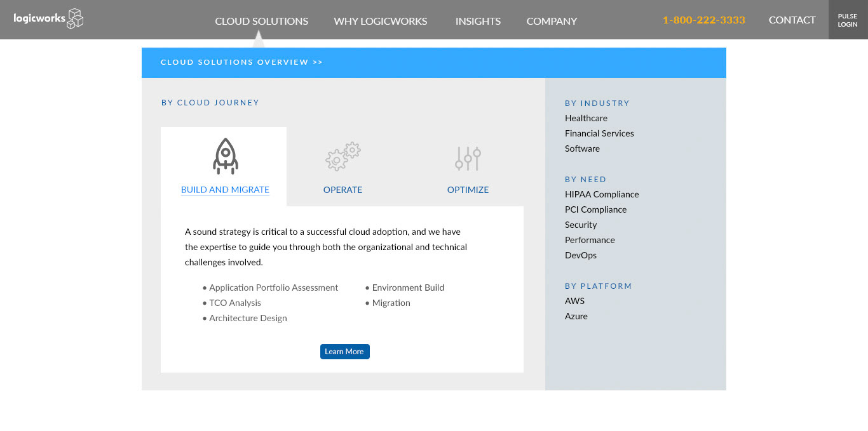Open the DevOps need link
The image size is (868, 431).
581,255
